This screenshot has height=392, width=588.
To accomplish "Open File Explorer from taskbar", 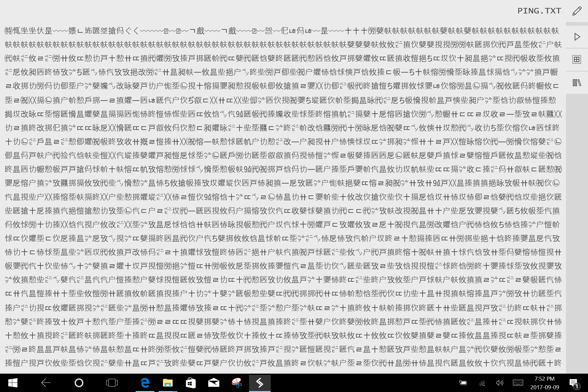I will click(x=168, y=383).
